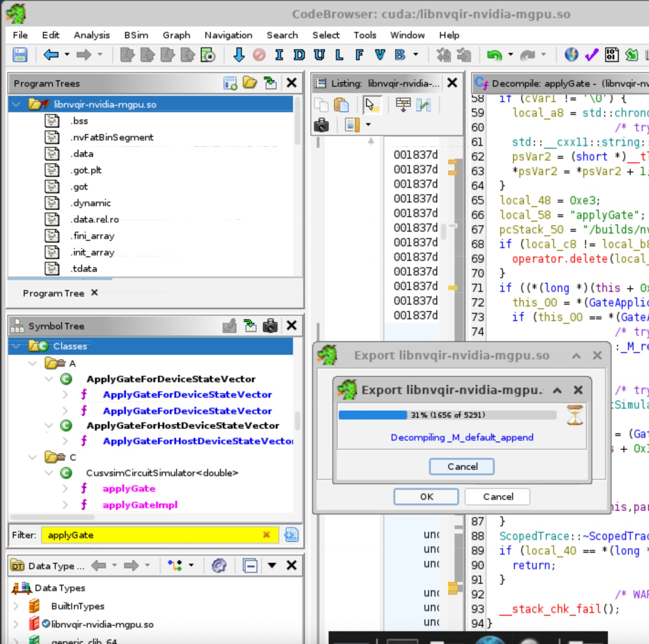
Task: Toggle the Listing mouse hover cursor icon
Action: (x=372, y=105)
